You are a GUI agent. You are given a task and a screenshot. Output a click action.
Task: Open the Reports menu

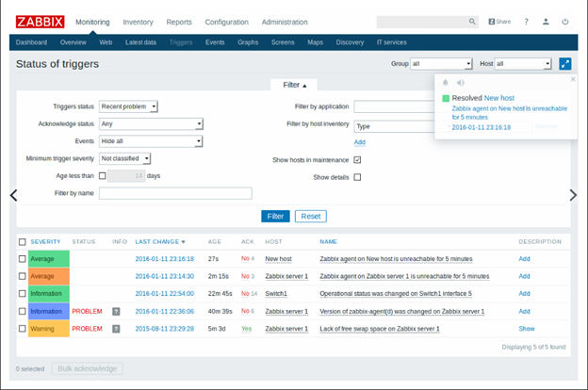(x=179, y=22)
